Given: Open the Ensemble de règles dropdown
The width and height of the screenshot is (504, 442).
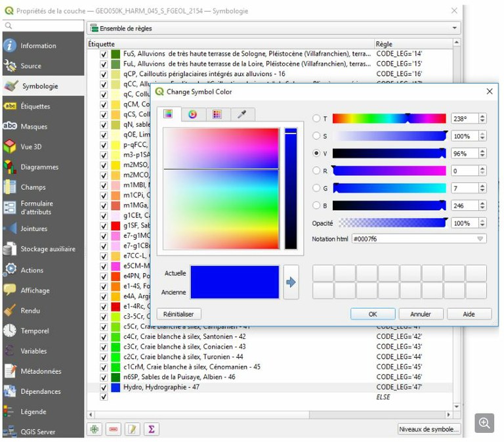Looking at the screenshot, I should click(273, 28).
